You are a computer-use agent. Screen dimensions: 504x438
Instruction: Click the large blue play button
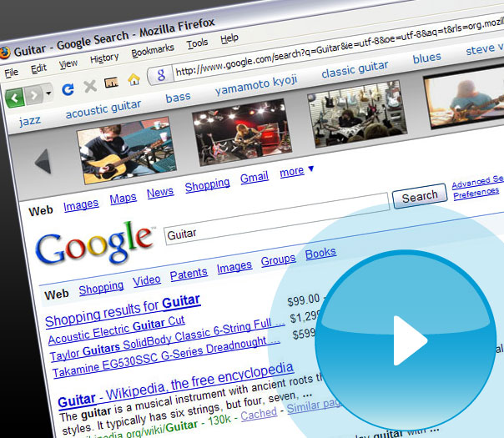click(x=405, y=340)
